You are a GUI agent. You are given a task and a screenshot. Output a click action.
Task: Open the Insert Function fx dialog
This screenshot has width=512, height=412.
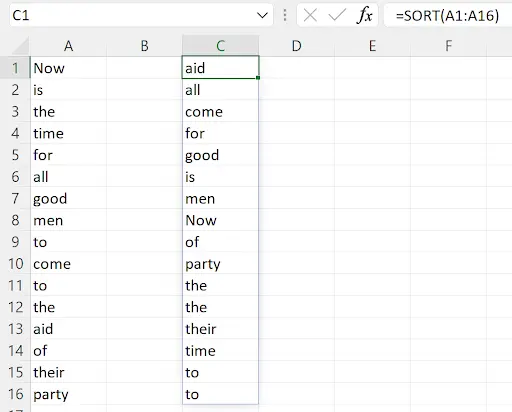(x=364, y=15)
